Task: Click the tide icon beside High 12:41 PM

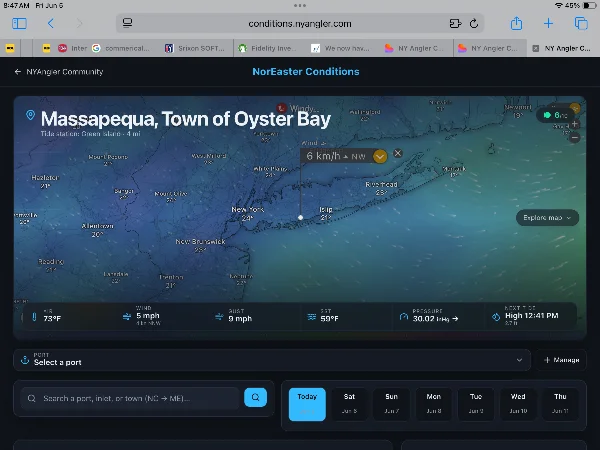Action: [496, 317]
